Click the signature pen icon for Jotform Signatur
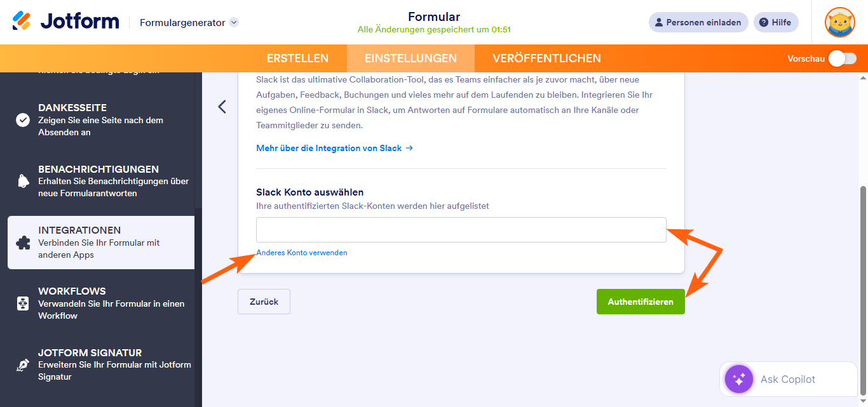The width and height of the screenshot is (868, 407). coord(23,364)
